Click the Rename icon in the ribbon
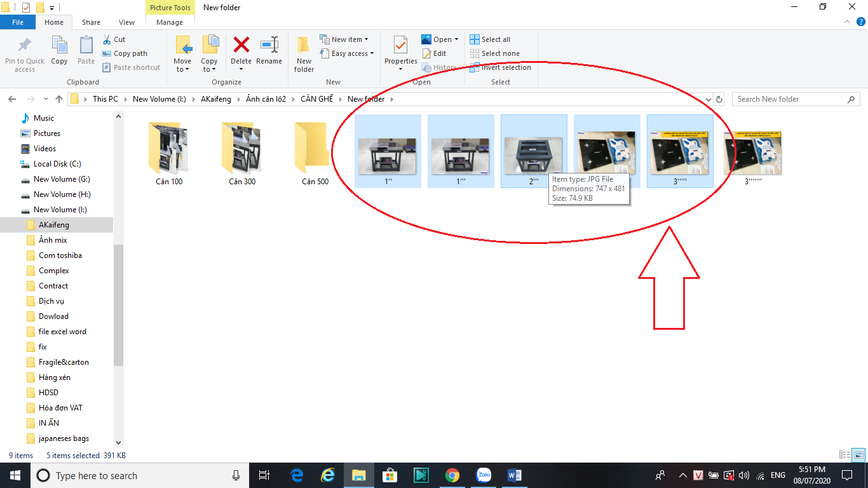The image size is (868, 488). coord(269,46)
